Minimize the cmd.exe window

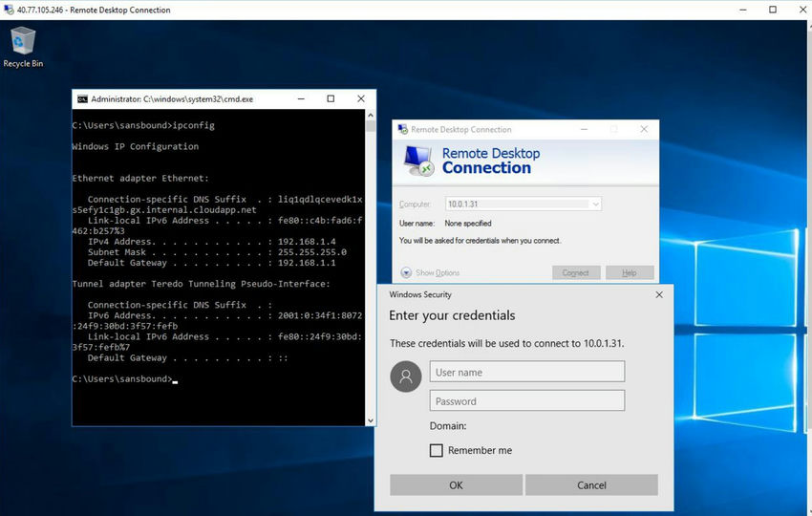(301, 98)
